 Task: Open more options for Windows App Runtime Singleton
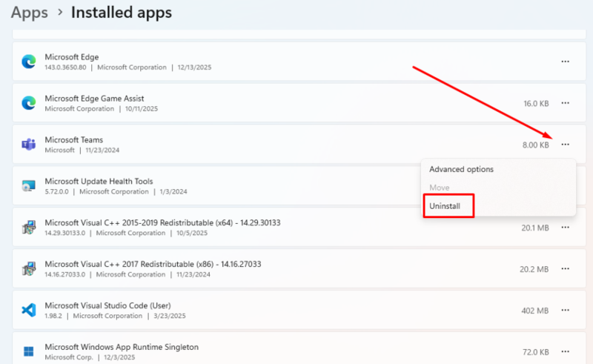point(566,351)
